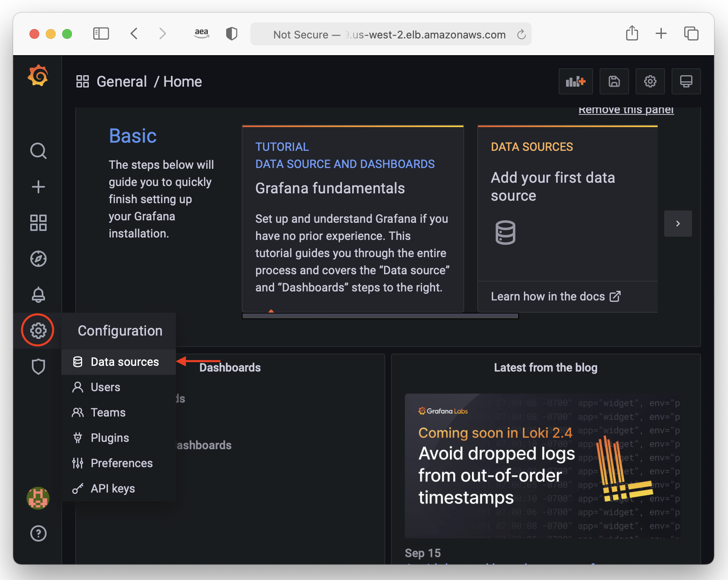Click Remove this panel link

626,110
